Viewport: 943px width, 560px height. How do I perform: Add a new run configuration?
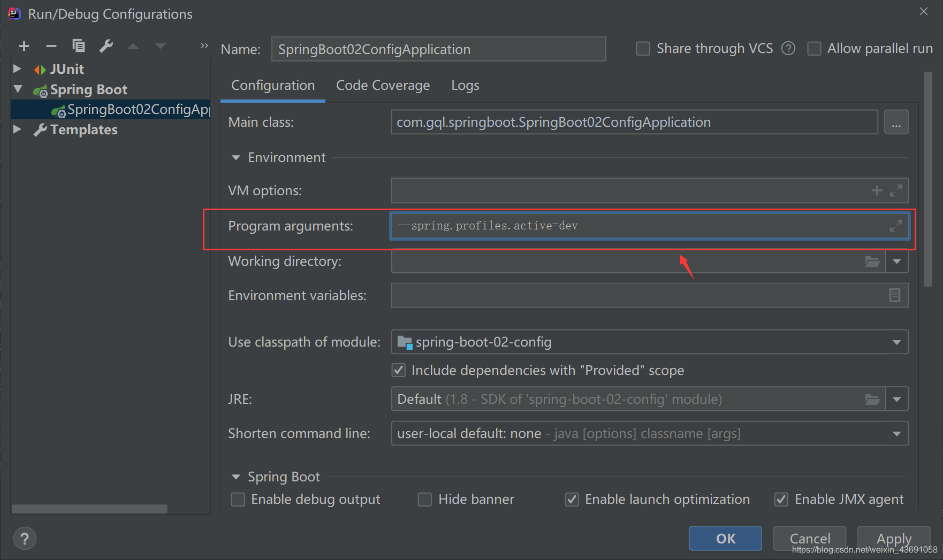[24, 46]
